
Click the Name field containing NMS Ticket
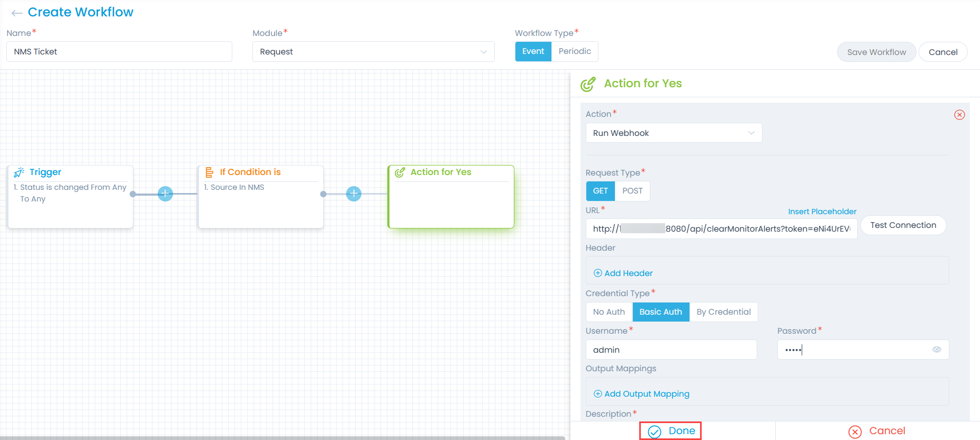point(119,52)
